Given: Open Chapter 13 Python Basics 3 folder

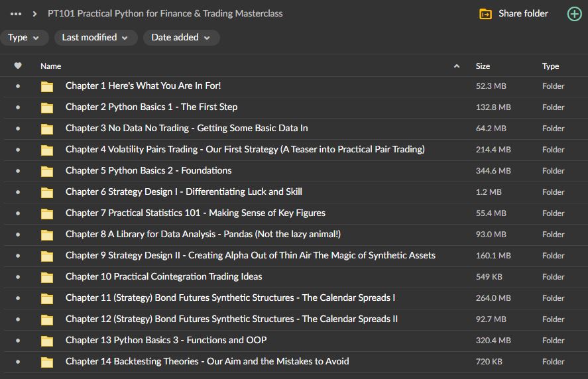Looking at the screenshot, I should click(166, 341).
